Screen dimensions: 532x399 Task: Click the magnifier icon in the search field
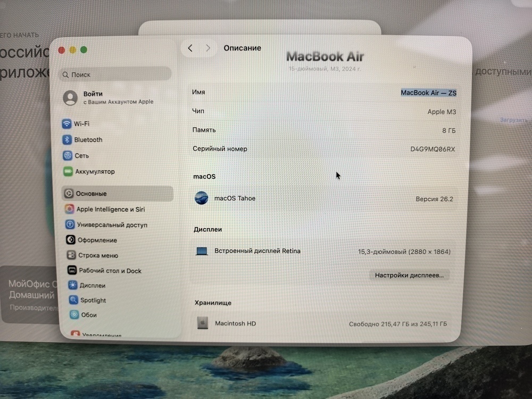(x=65, y=74)
